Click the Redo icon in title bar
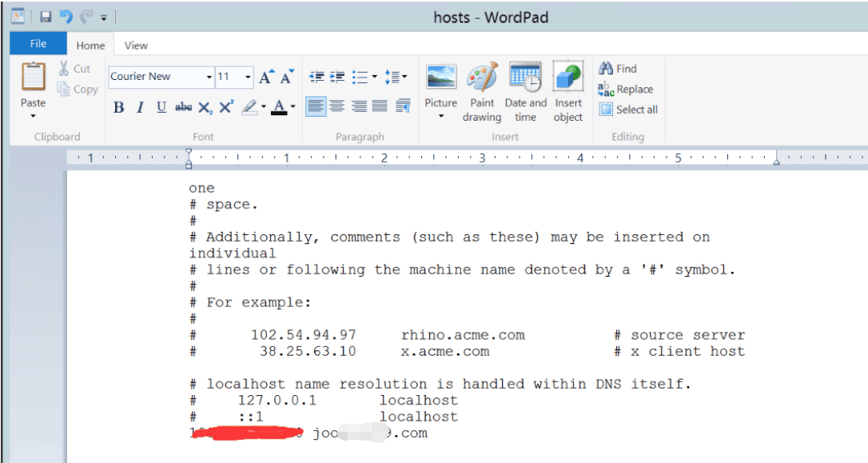Viewport: 868px width, 463px height. pyautogui.click(x=86, y=17)
